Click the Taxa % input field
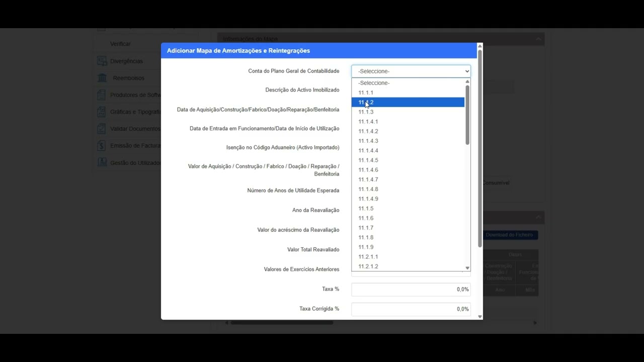644x362 pixels. click(411, 289)
